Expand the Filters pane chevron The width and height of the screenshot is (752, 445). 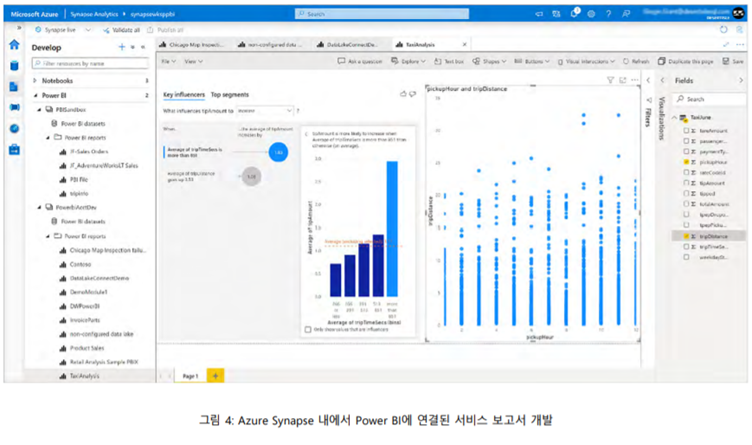(648, 81)
